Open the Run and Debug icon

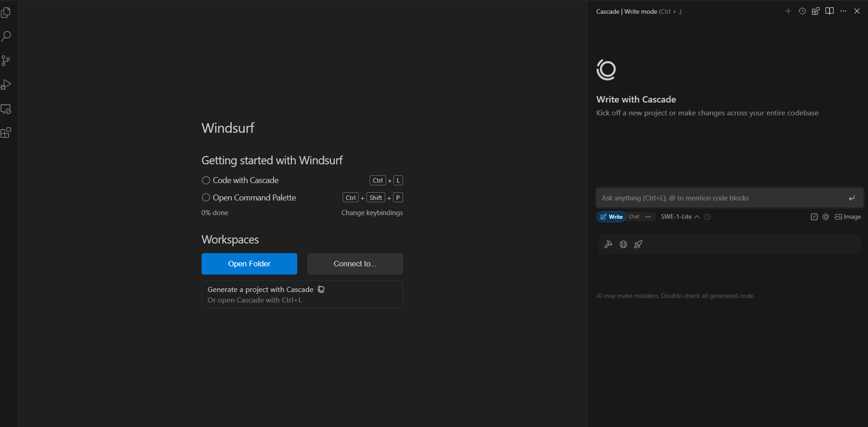6,85
